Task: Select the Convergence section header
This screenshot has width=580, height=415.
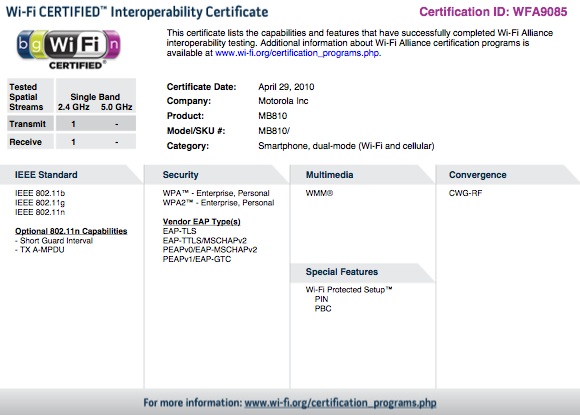Action: point(478,175)
